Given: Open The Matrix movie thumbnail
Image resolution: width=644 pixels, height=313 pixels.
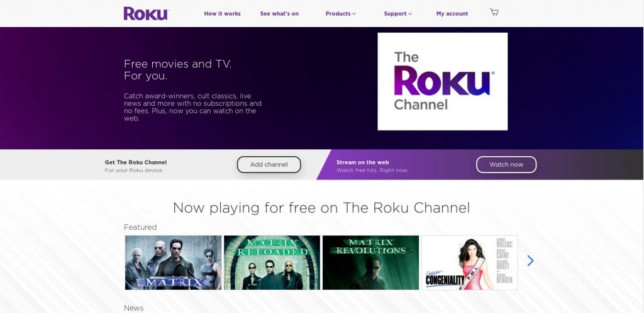Looking at the screenshot, I should [x=173, y=263].
